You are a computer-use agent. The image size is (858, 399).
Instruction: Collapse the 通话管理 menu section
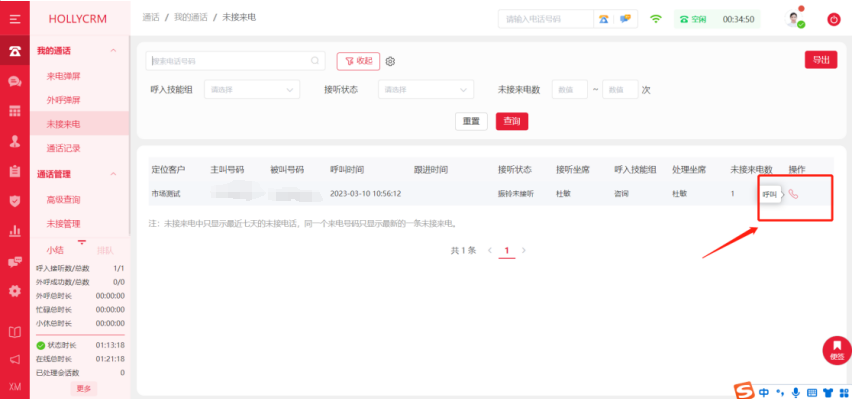(113, 174)
